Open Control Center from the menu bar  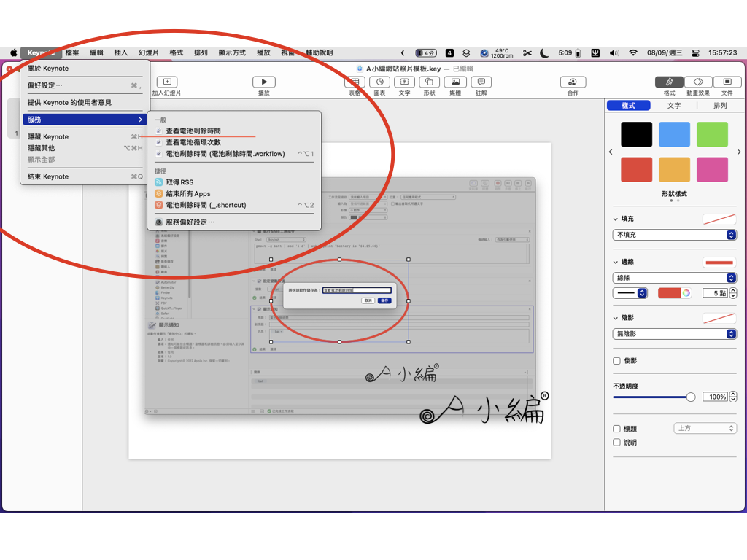695,52
